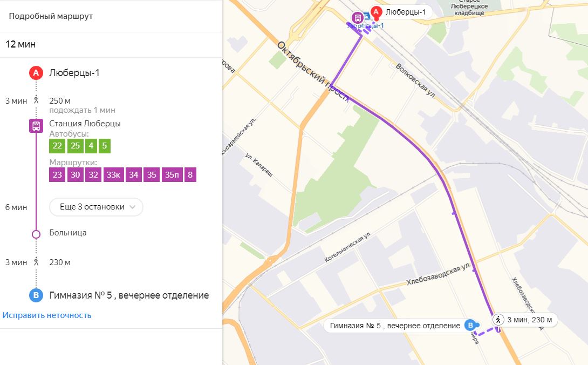Viewport: 588px width, 365px height.
Task: Select minibus route 8
Action: (190, 175)
